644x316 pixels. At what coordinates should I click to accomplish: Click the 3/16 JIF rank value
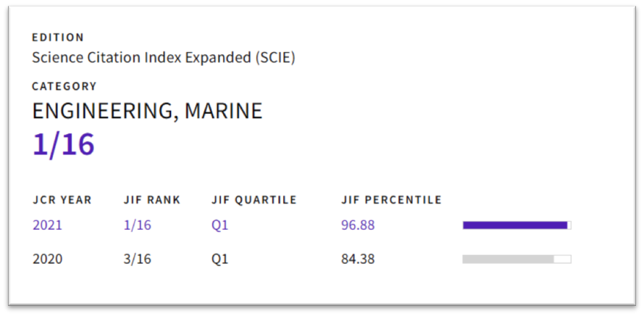coord(137,259)
